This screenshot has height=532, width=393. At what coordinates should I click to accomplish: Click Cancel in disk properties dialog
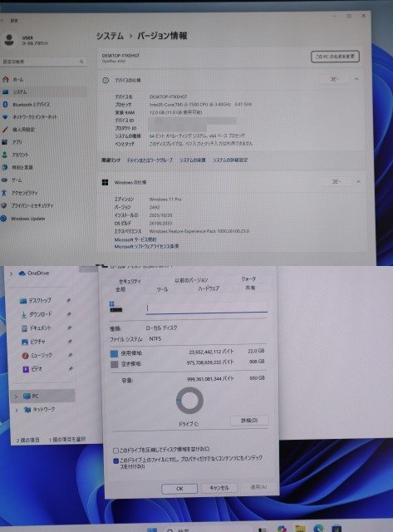[219, 488]
